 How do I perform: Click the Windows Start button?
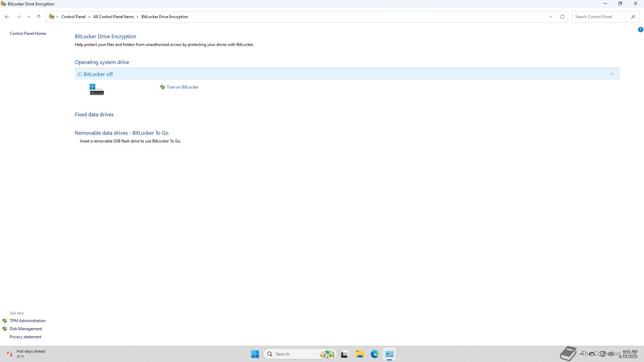pyautogui.click(x=255, y=354)
